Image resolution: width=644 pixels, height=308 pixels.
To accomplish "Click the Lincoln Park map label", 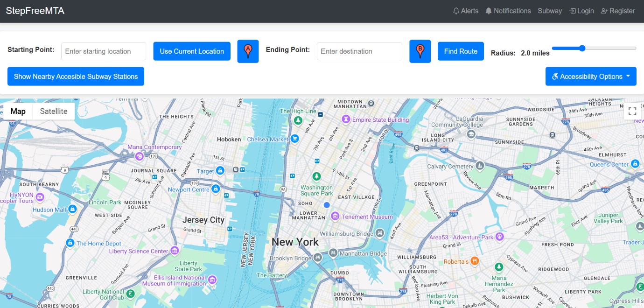I will coord(105,202).
